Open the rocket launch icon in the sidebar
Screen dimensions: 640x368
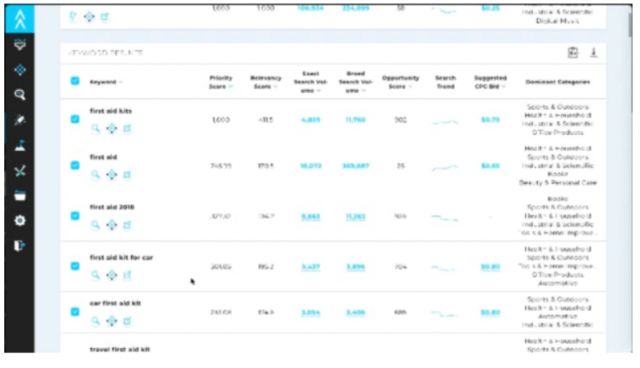(x=20, y=120)
